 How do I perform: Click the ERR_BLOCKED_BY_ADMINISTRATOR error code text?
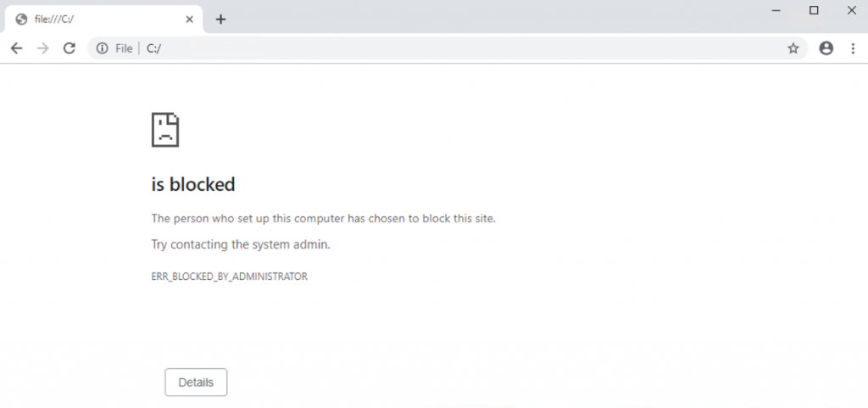pos(229,277)
